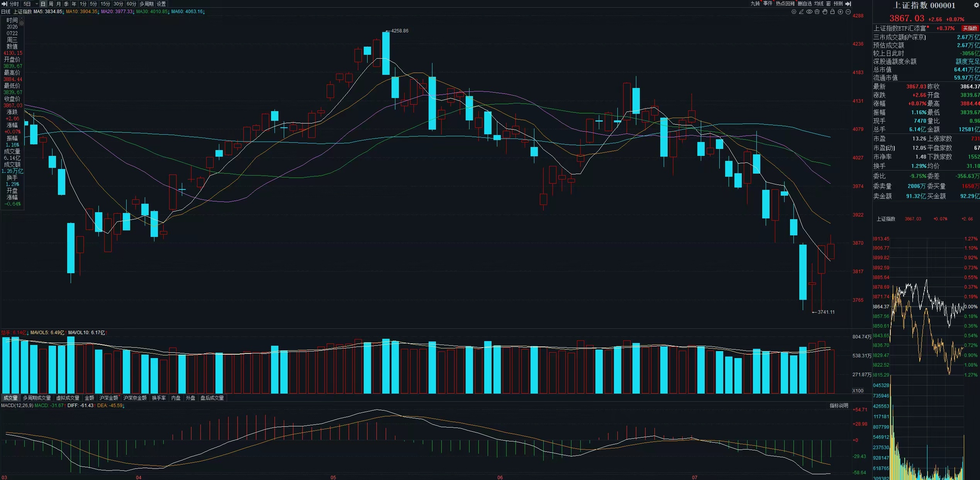This screenshot has width=980, height=480.
Task: Open the 指标说明 indicator description link
Action: pyautogui.click(x=839, y=406)
